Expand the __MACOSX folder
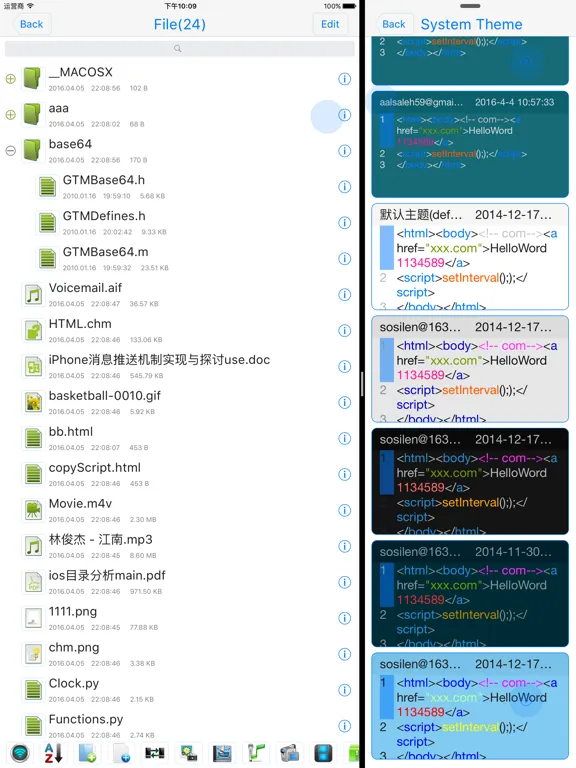 click(x=10, y=79)
